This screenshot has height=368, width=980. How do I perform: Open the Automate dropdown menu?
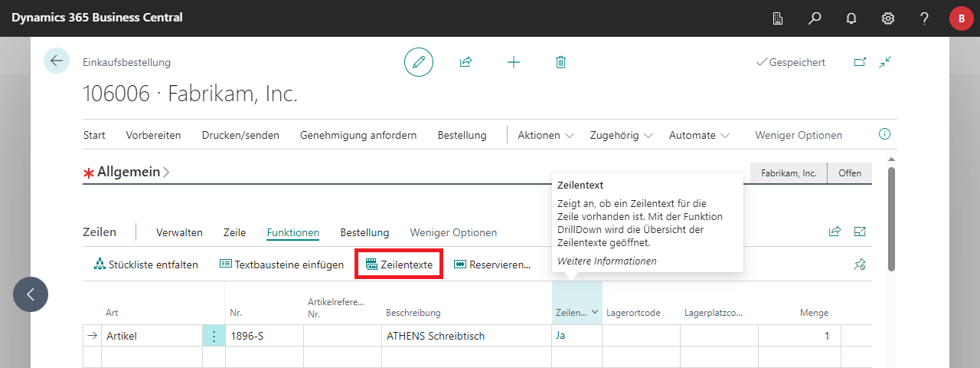tap(699, 135)
